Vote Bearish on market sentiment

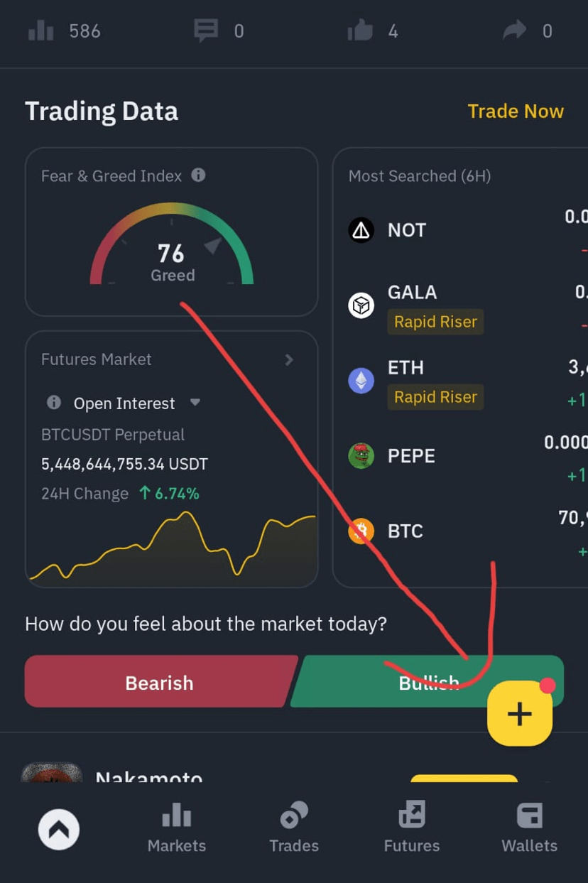159,682
